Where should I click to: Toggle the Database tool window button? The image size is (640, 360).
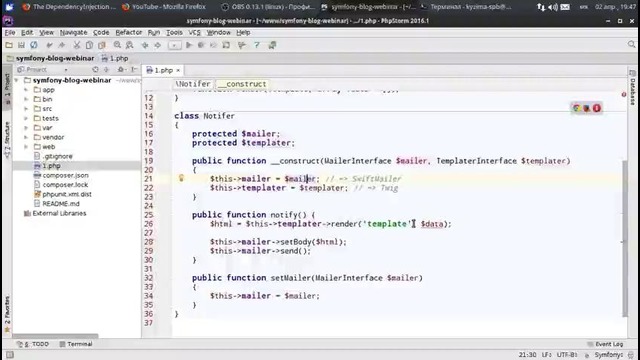pos(632,87)
